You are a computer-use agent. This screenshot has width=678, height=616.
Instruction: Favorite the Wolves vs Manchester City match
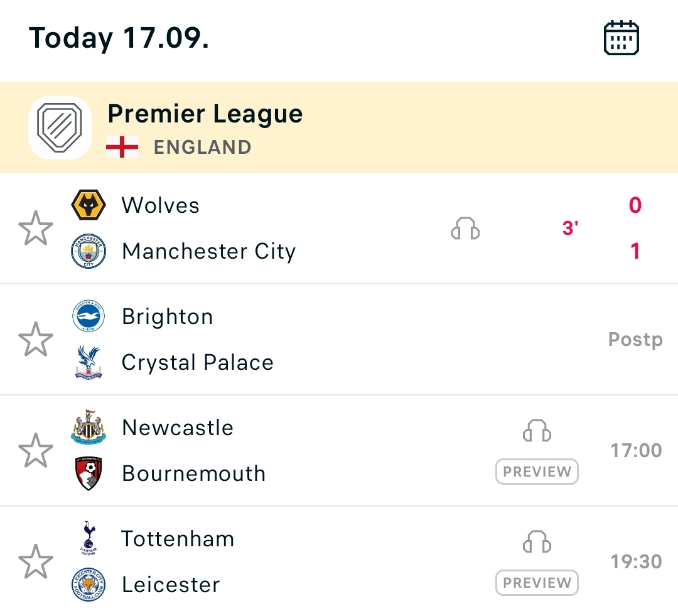coord(36,228)
